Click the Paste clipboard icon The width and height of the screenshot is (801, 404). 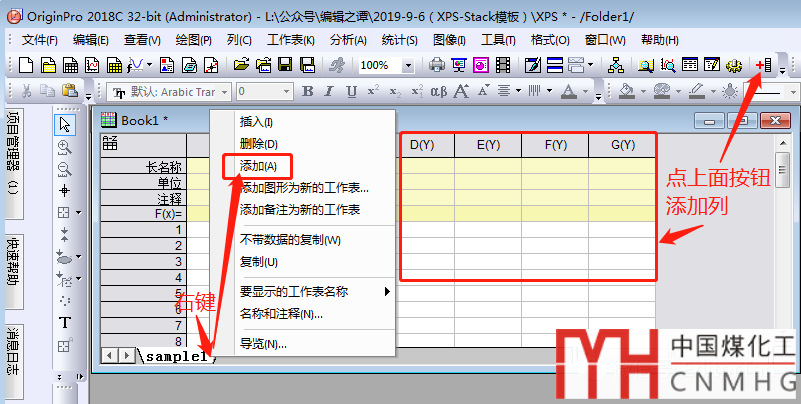coord(69,90)
